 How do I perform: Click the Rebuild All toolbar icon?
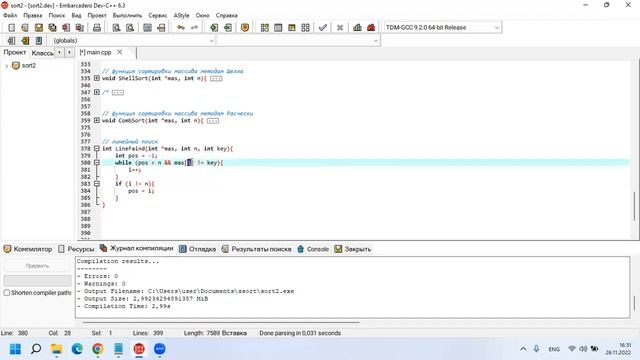point(305,27)
